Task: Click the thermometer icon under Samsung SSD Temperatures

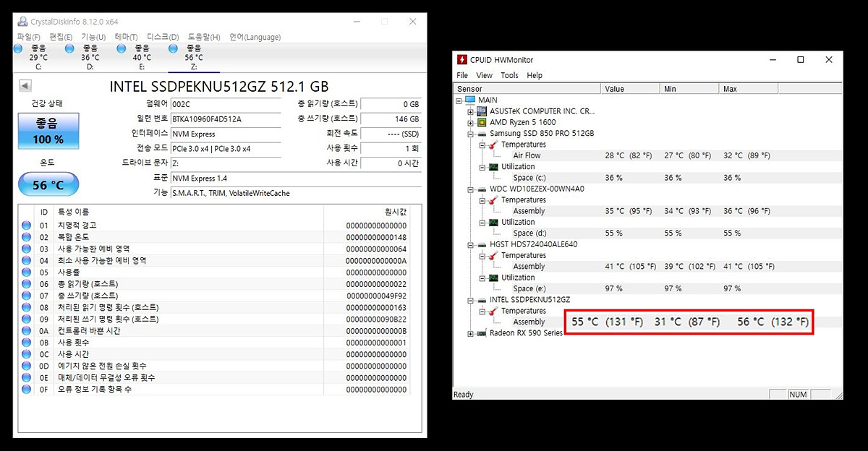Action: point(493,145)
